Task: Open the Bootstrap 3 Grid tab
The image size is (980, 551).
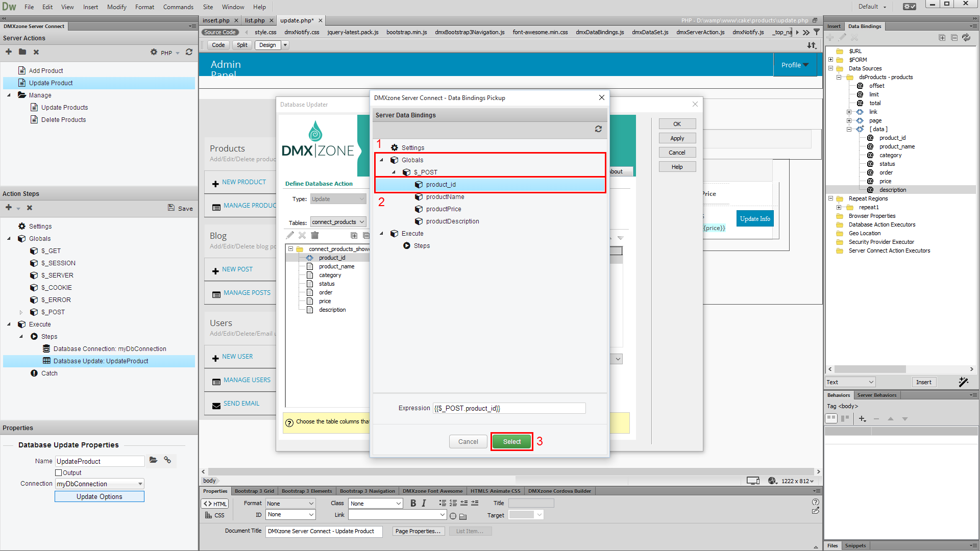Action: click(254, 491)
